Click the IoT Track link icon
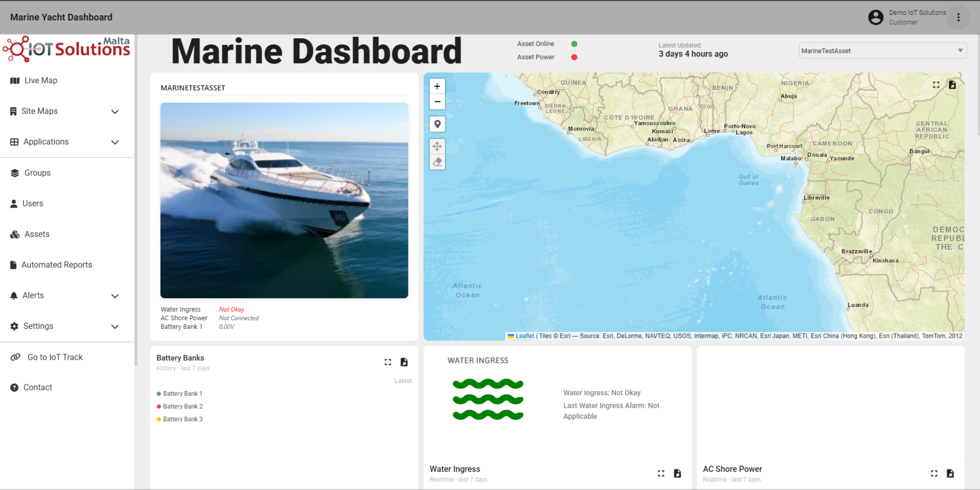Viewport: 980px width, 490px height. [15, 357]
